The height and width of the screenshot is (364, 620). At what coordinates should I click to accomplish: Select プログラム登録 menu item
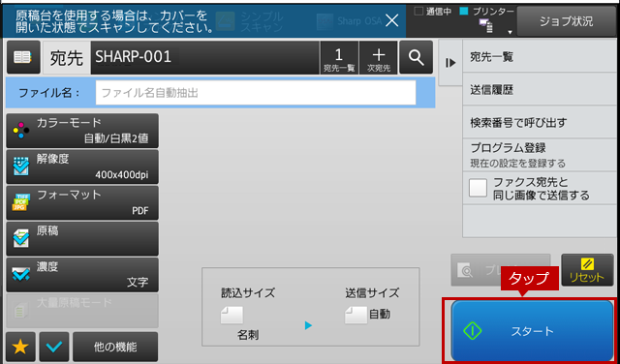pos(540,155)
